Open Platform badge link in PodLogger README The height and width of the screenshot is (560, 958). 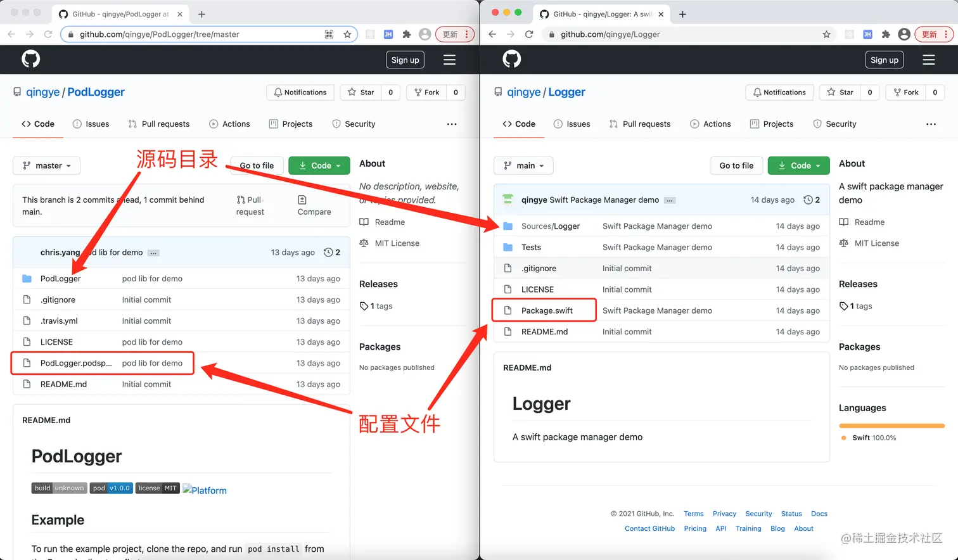pos(205,490)
